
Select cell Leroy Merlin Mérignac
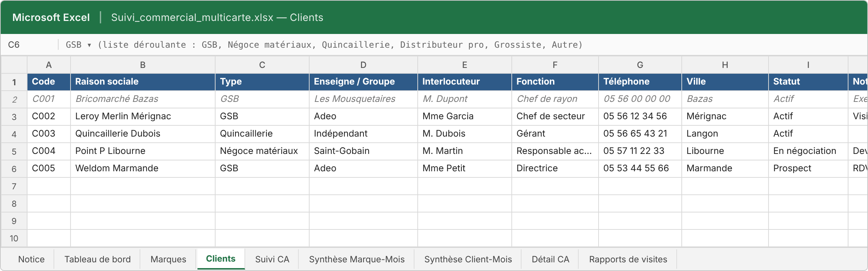pos(143,116)
